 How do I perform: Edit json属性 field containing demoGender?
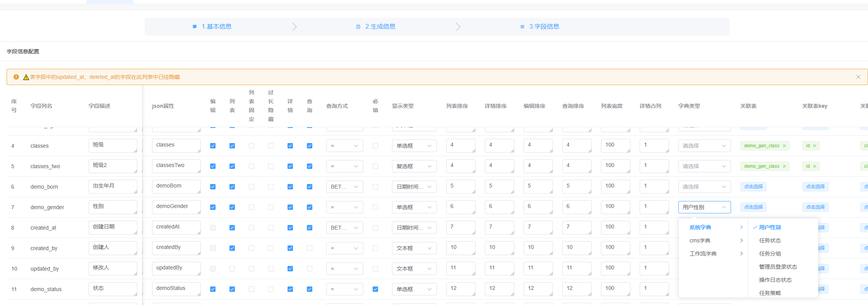click(176, 207)
